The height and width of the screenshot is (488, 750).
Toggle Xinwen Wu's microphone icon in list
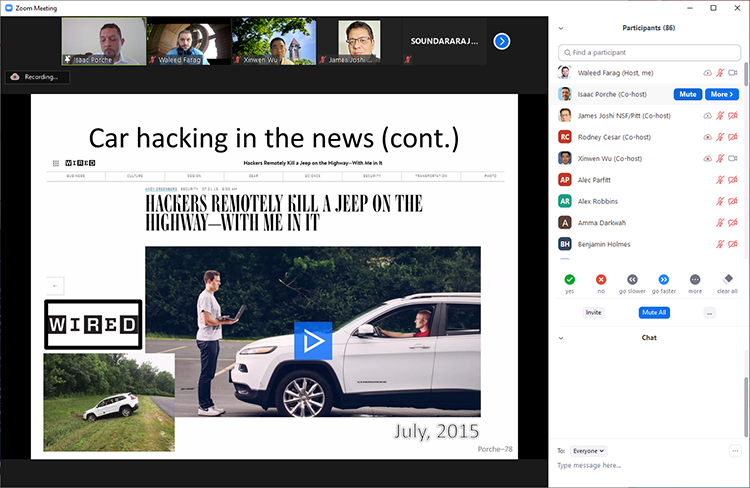click(720, 158)
